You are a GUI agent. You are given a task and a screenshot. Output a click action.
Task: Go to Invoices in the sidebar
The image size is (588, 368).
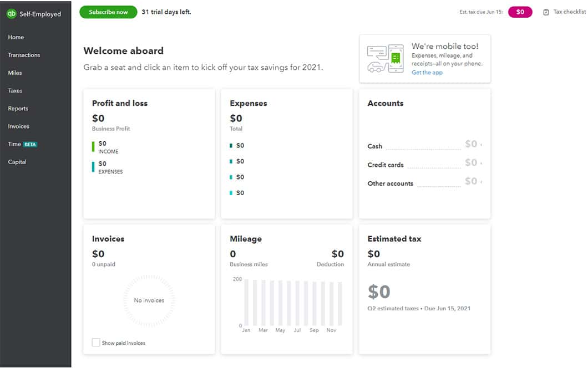pyautogui.click(x=18, y=126)
